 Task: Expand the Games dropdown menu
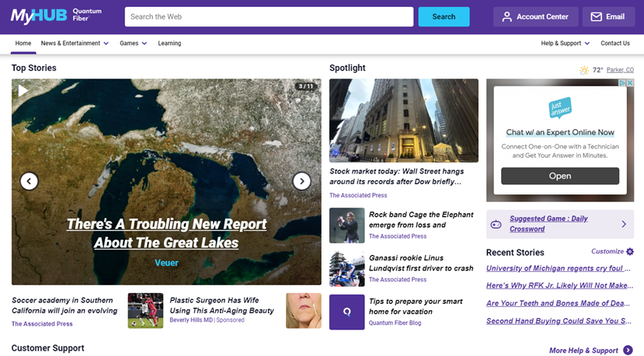pos(133,44)
